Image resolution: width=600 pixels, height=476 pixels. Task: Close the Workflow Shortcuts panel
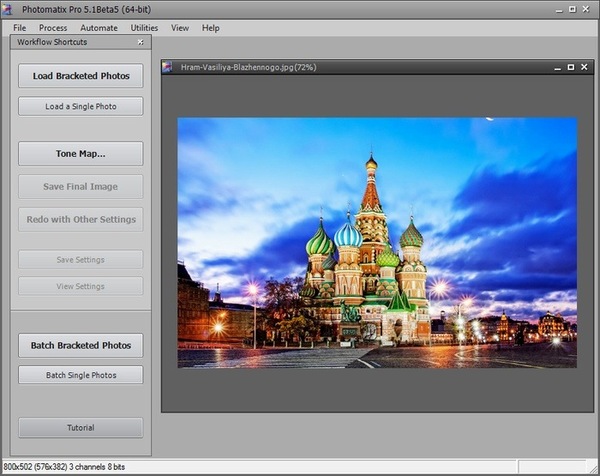click(x=141, y=43)
